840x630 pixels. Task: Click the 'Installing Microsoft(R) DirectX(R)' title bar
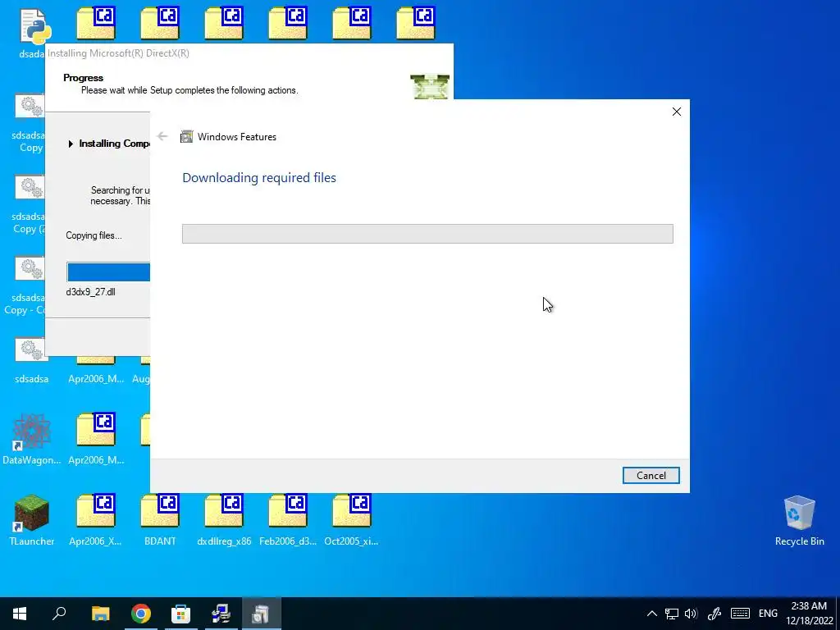(249, 53)
